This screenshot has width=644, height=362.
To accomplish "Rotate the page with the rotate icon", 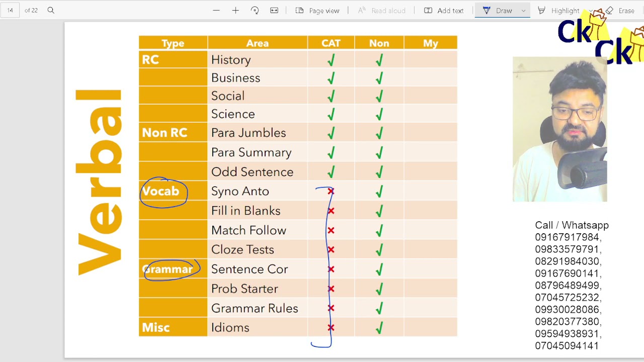I will click(255, 10).
